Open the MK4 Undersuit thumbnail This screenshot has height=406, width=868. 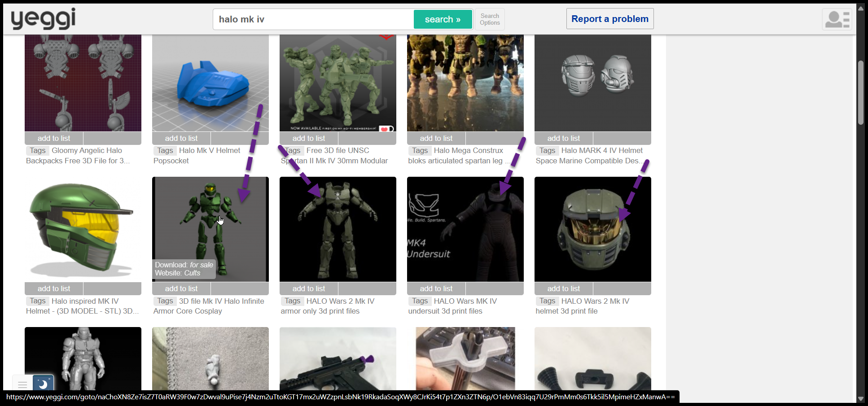(465, 229)
